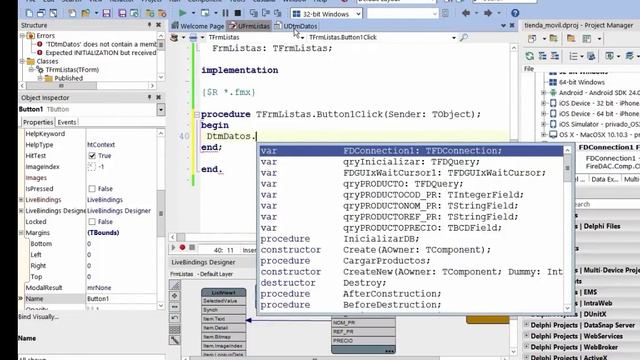Expand the iOS Simulator platform node
This screenshot has height=360, width=640.
543,124
